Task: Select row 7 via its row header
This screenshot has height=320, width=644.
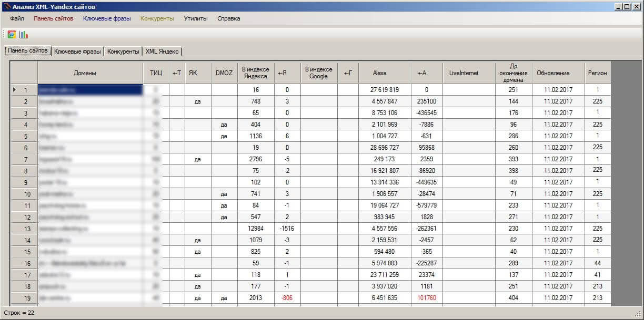Action: coord(24,159)
